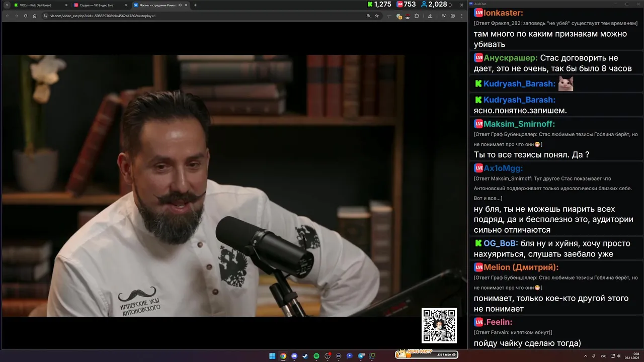Click the microphone tray icon

594,356
